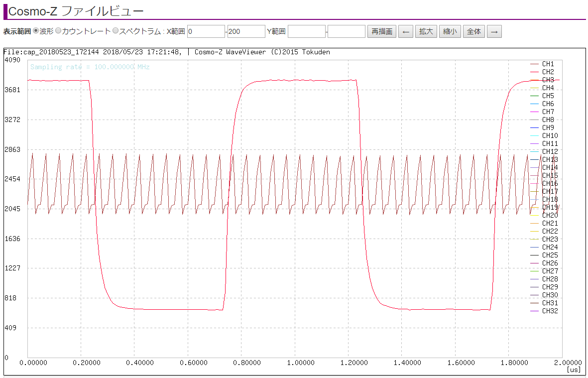Viewport: 588px width, 378px height.
Task: Click the CH8 legend color line
Action: (535, 120)
